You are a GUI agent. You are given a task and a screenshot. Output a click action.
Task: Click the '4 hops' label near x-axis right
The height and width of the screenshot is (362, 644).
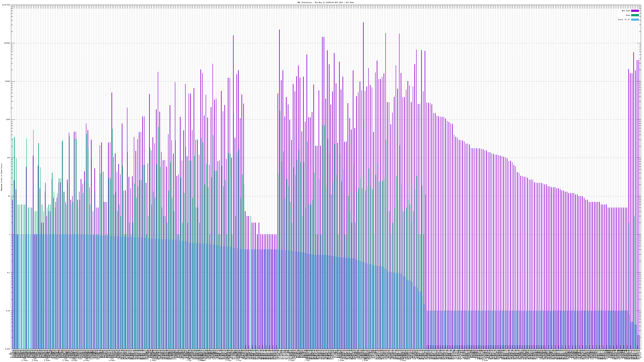pos(485,360)
